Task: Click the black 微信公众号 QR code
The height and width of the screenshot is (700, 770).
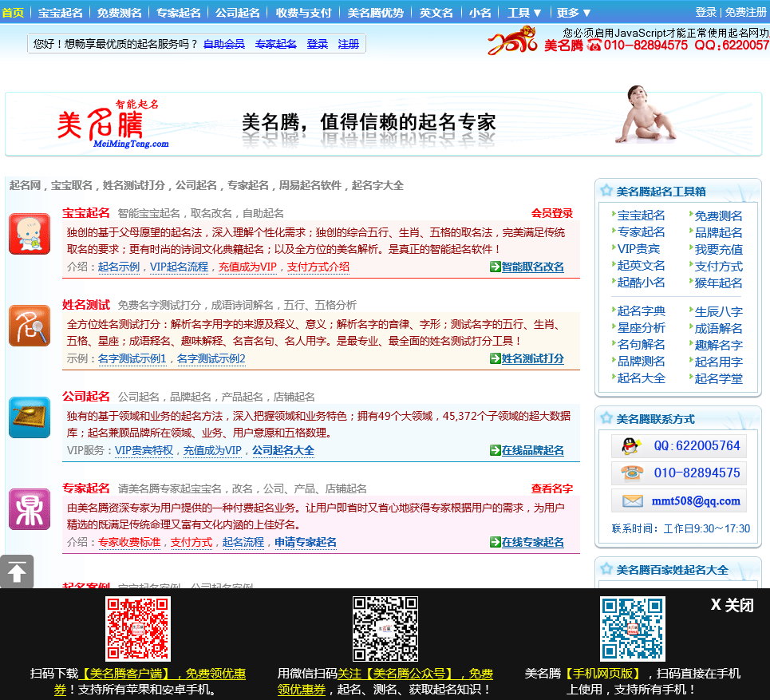Action: tap(385, 629)
